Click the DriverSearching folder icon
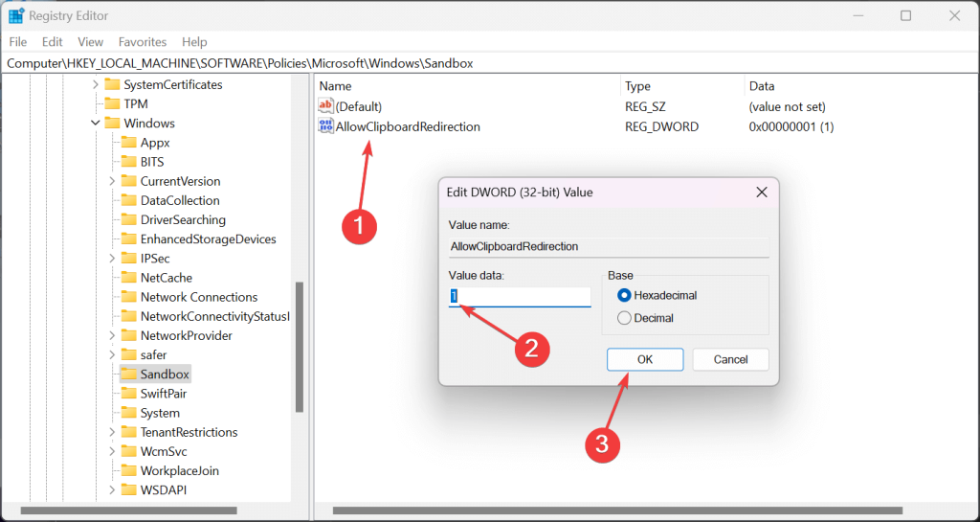Viewport: 980px width, 522px height. (129, 220)
